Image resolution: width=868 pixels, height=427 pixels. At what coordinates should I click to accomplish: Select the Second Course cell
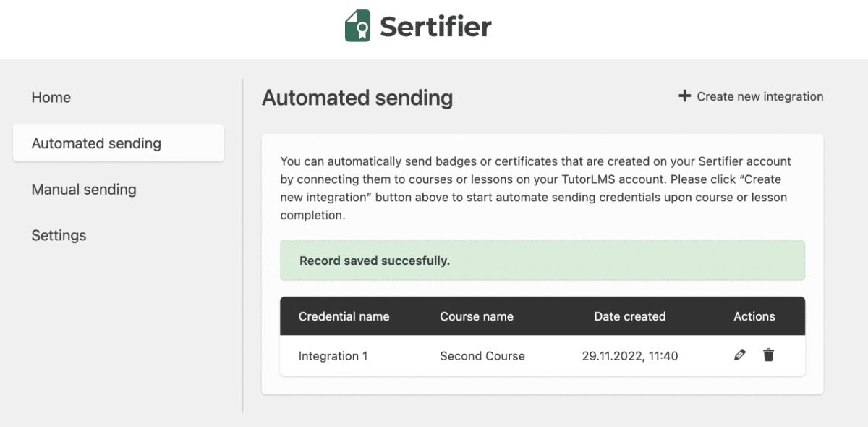482,356
